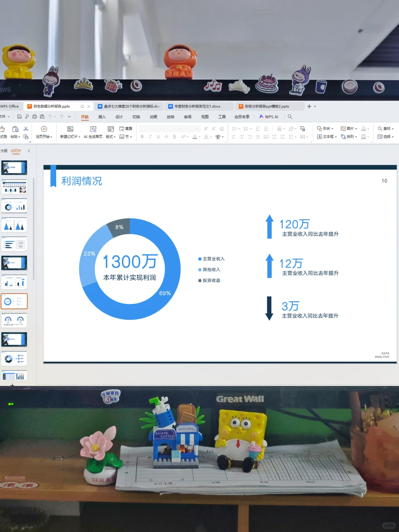The image size is (399, 532).
Task: Click the convert-to-smart-graphic icon after text direction
Action: (303, 129)
